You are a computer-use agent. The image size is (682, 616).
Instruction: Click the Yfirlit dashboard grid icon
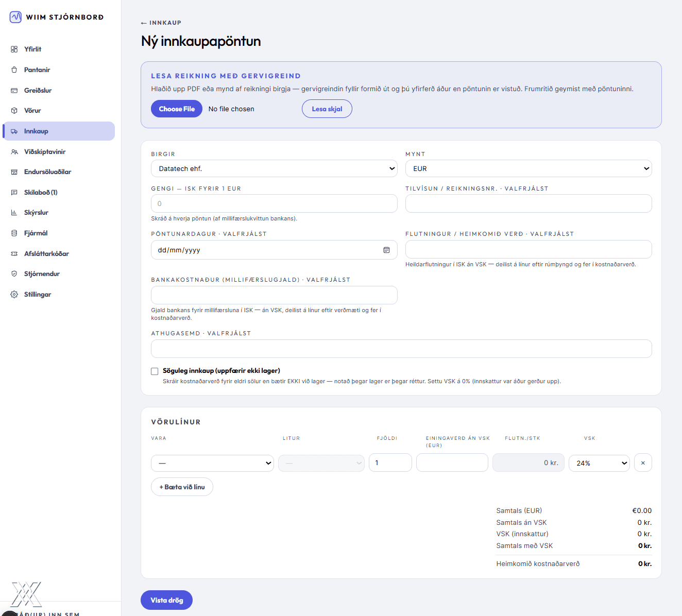14,49
